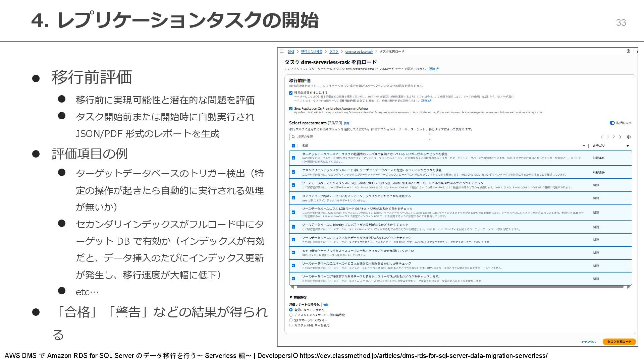This screenshot has width=644, height=362.
Task: Toggle Stop Replication On Premigration Assessment Failure
Action: [x=291, y=109]
